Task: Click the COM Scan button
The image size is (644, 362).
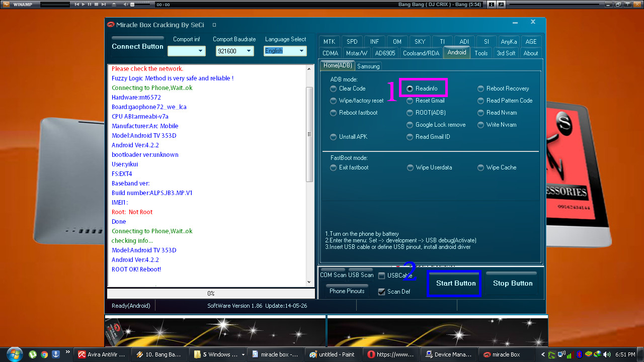Action: (x=333, y=274)
